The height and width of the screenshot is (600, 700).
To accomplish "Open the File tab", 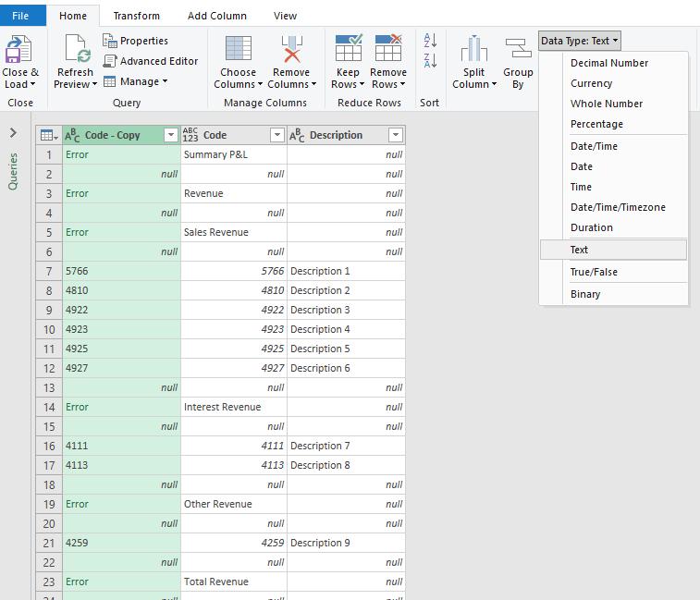I will (23, 16).
